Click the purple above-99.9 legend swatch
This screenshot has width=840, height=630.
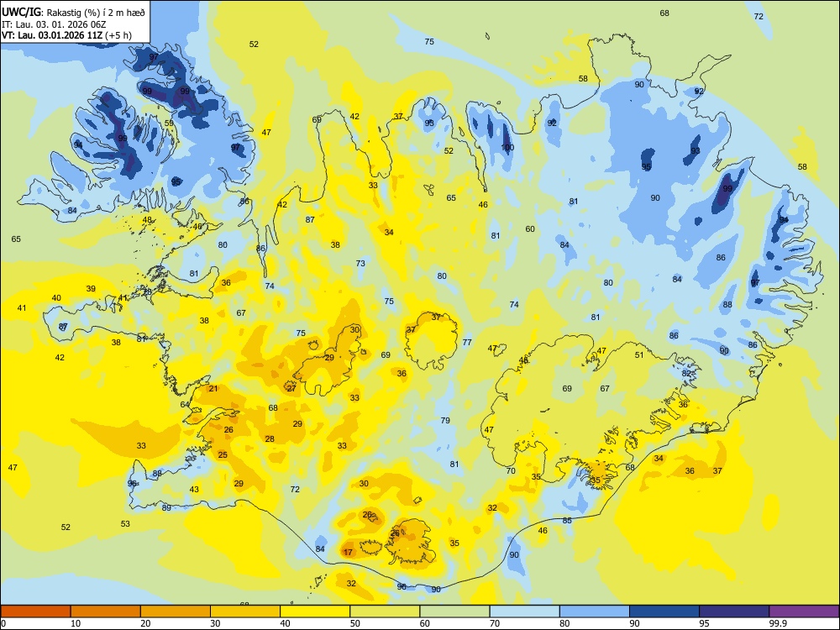804,612
